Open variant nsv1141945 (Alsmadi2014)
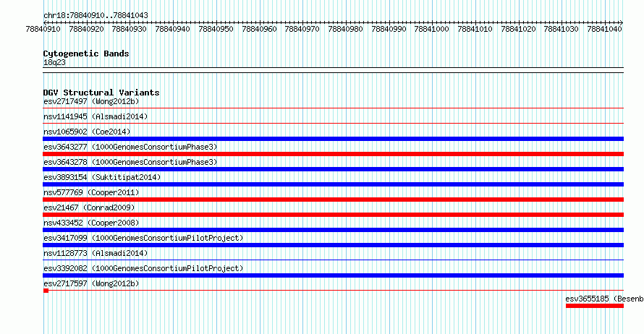The width and height of the screenshot is (644, 334). [96, 116]
